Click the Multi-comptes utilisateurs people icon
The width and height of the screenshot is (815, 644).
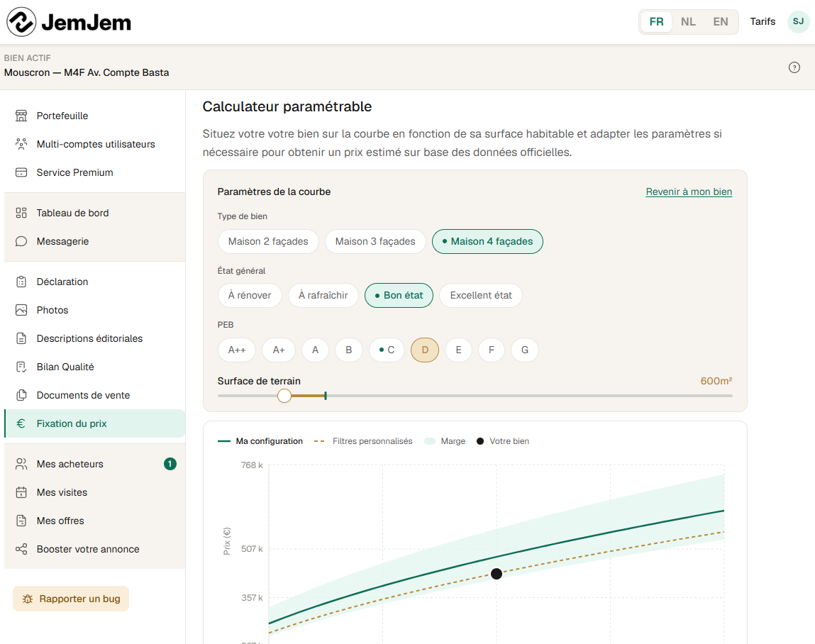[21, 144]
